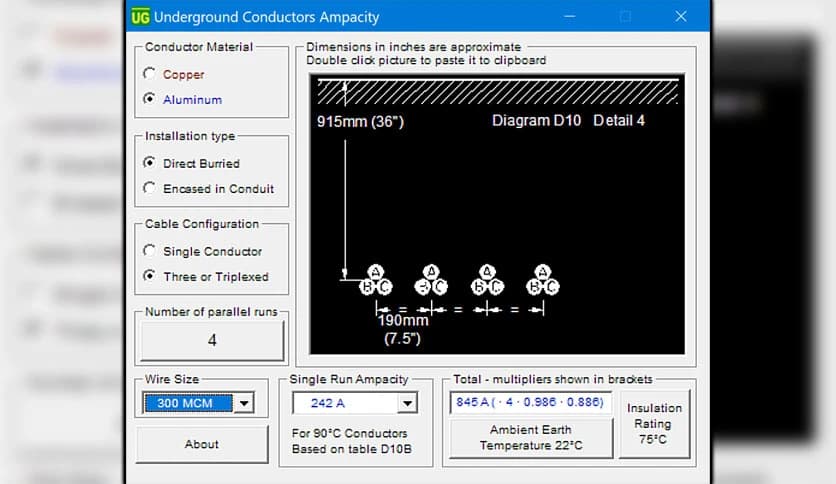The height and width of the screenshot is (484, 836).
Task: Choose Direct Burried installation type
Action: [150, 163]
